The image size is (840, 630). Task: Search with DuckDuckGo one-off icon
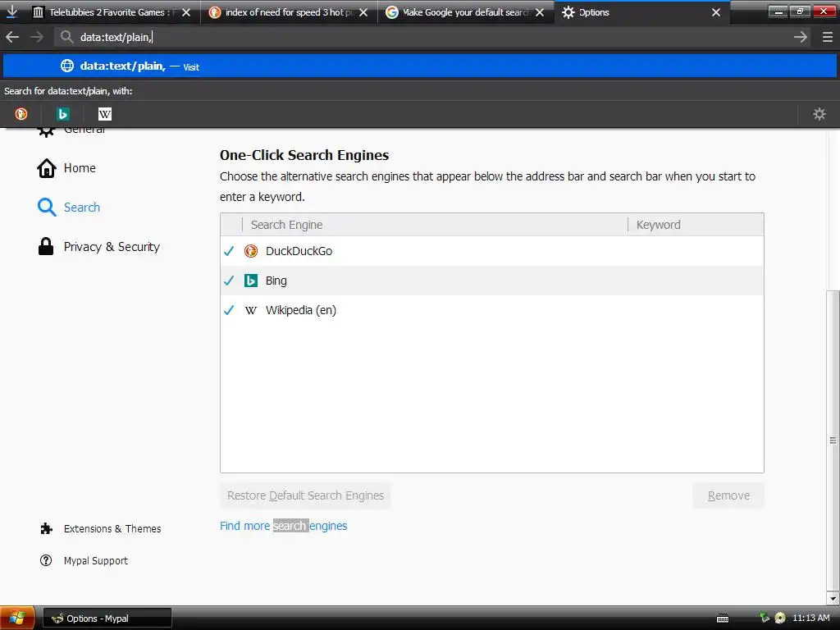coord(21,113)
